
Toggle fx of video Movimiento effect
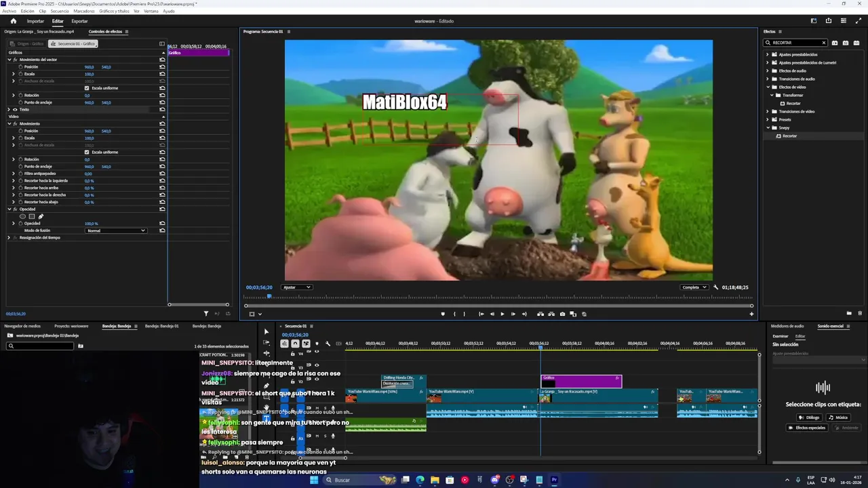click(x=15, y=124)
